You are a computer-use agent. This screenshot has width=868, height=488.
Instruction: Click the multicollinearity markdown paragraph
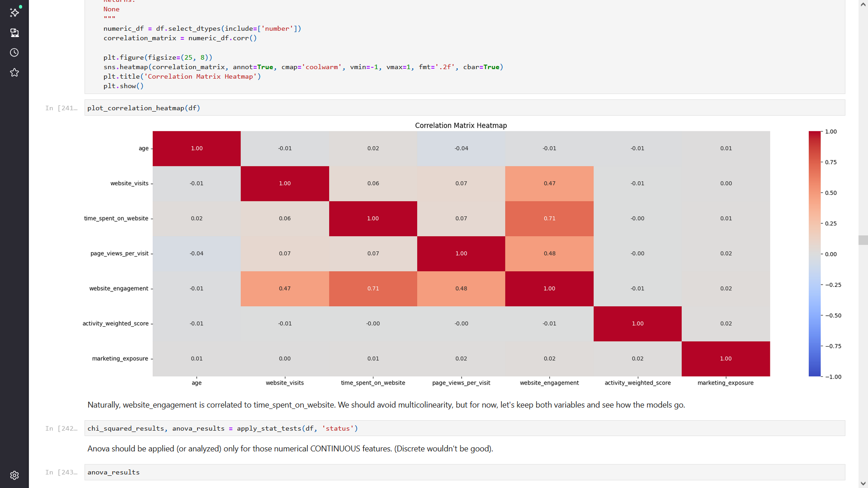click(x=386, y=405)
